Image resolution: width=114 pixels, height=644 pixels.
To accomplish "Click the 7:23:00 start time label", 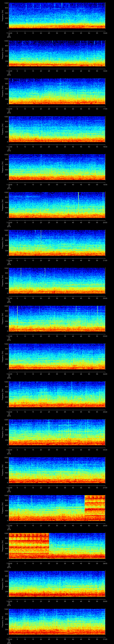I will coord(9,374).
